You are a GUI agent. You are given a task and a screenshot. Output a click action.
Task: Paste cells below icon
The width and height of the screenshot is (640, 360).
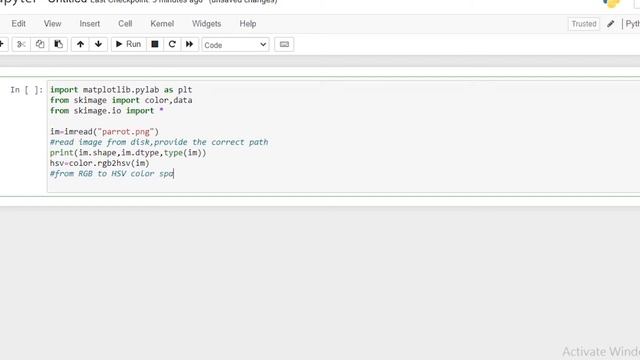58,44
